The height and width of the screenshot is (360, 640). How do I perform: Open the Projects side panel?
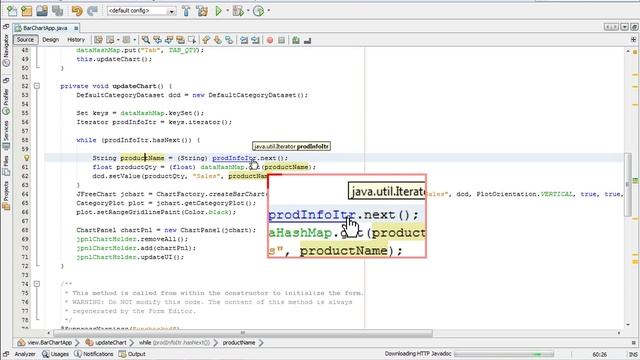(x=6, y=196)
